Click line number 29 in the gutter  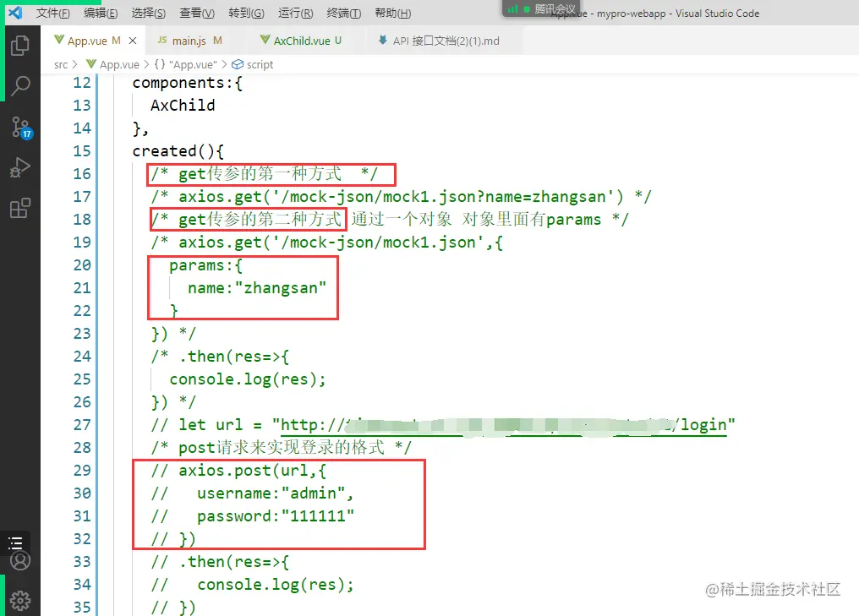82,471
